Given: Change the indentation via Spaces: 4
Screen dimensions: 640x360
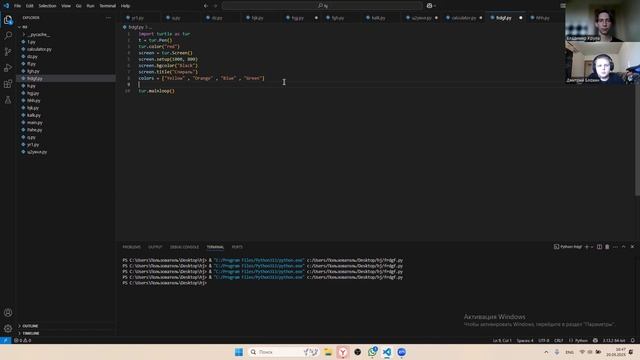Looking at the screenshot, I should click(525, 340).
